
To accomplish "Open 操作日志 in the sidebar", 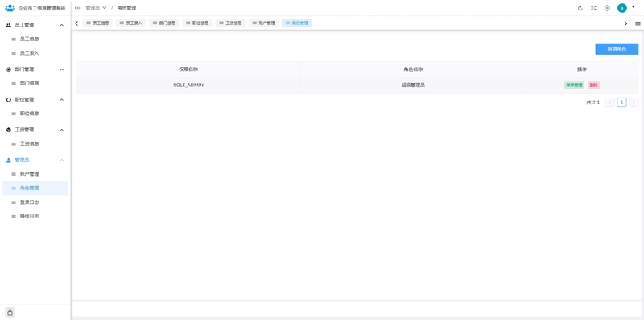I will [x=35, y=216].
